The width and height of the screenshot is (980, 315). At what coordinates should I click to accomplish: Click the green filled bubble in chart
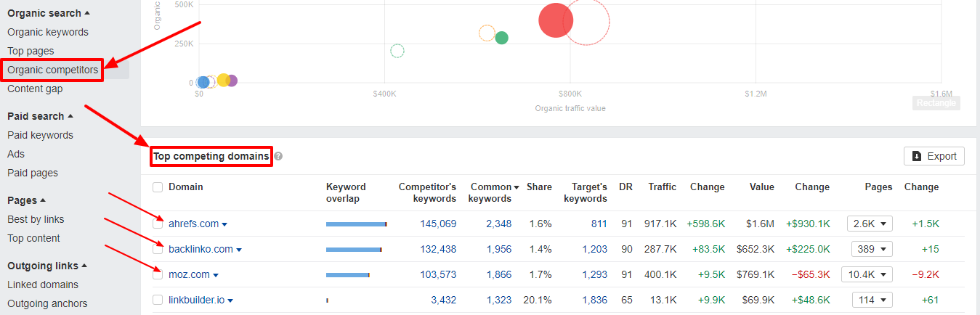pyautogui.click(x=501, y=38)
